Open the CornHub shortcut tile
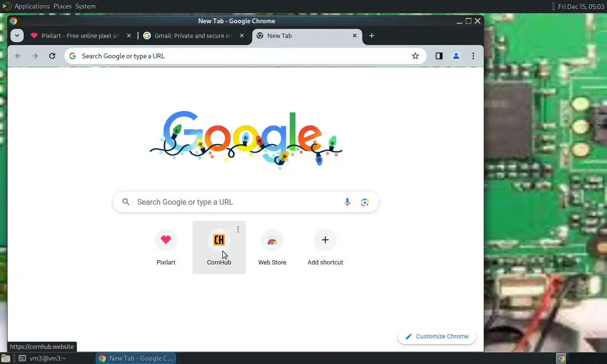 click(x=219, y=247)
